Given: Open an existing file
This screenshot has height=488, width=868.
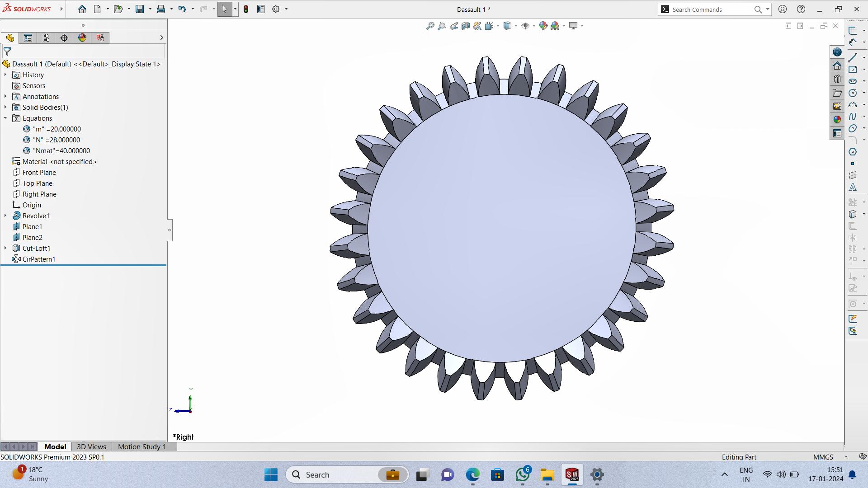Looking at the screenshot, I should click(x=118, y=9).
